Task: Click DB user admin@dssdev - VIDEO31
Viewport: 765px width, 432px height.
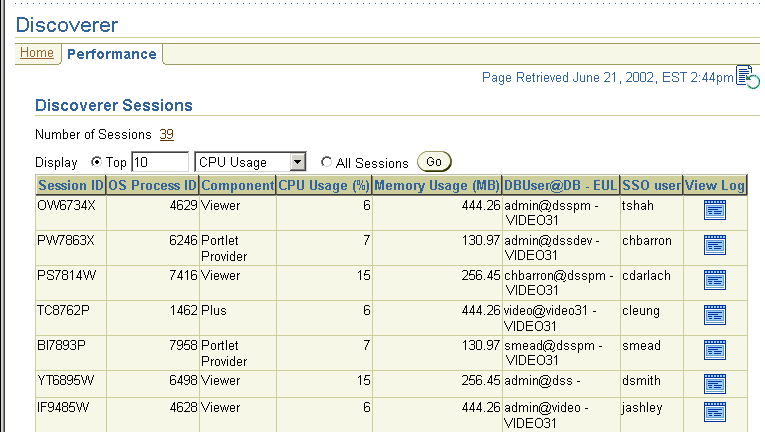Action: [552, 247]
